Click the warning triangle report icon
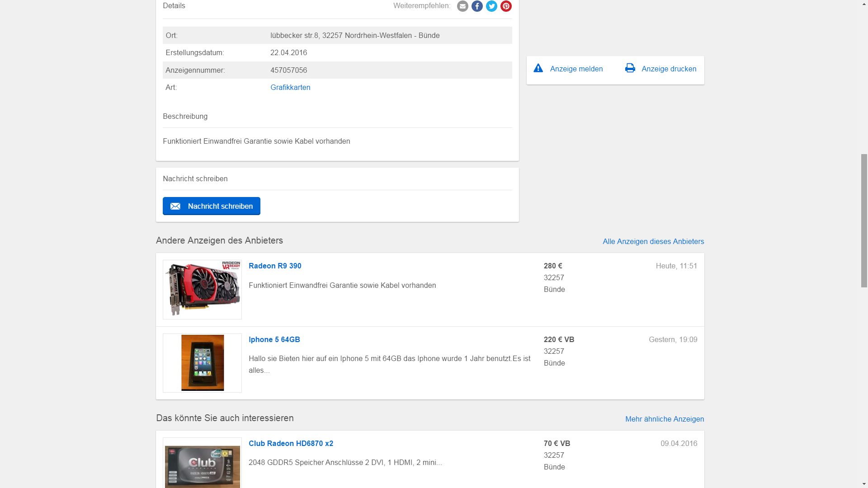The height and width of the screenshot is (488, 868). pos(538,68)
